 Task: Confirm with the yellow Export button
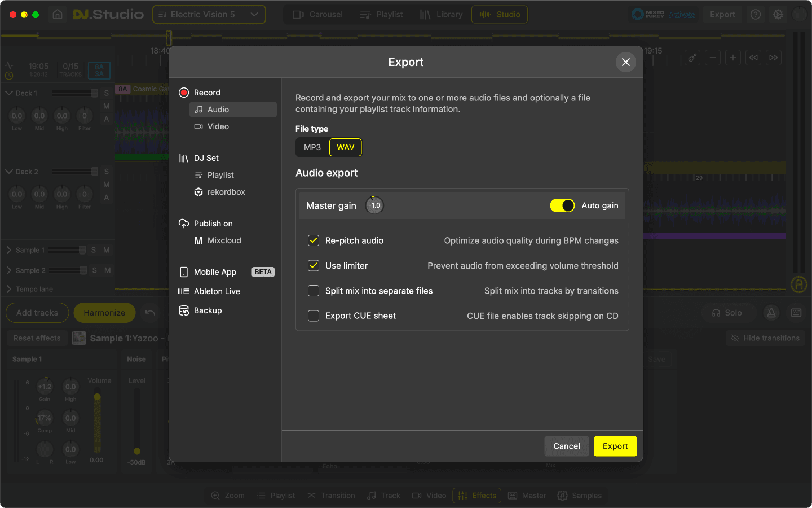(615, 446)
